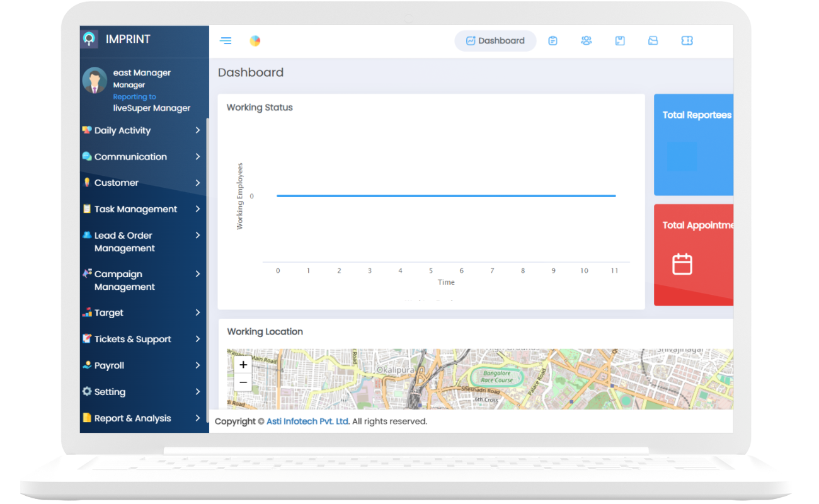Click the liveSuper Manager name
Image resolution: width=819 pixels, height=504 pixels.
(x=152, y=108)
